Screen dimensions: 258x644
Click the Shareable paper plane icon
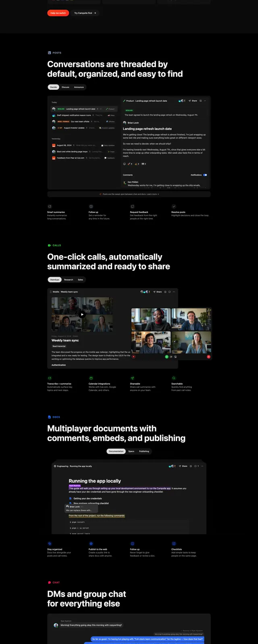pos(132,378)
